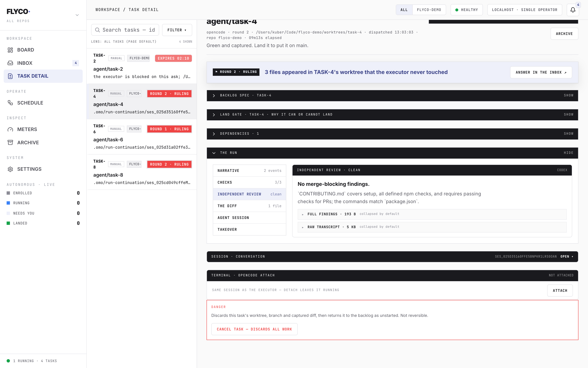Click the Not Attached terminal status
588x368 pixels.
[x=561, y=275]
